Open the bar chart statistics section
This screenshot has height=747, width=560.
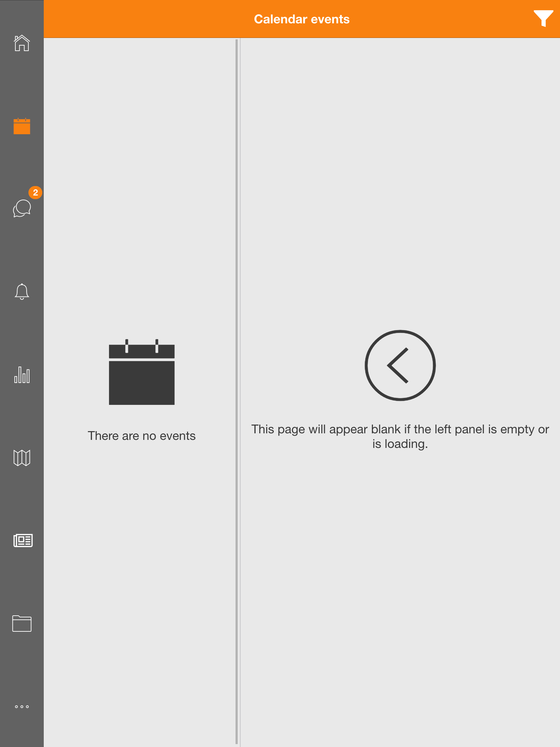22,375
